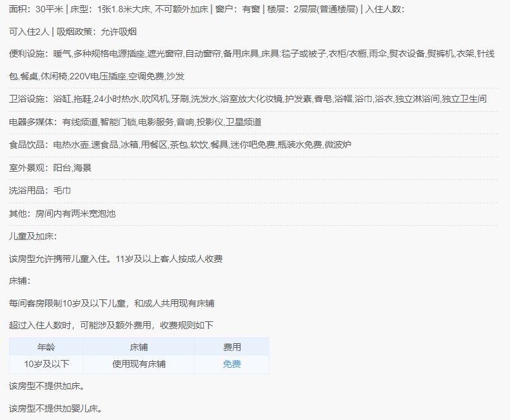This screenshot has width=510, height=420.
Task: Click the 使用现有床铺 table cell
Action: point(139,364)
